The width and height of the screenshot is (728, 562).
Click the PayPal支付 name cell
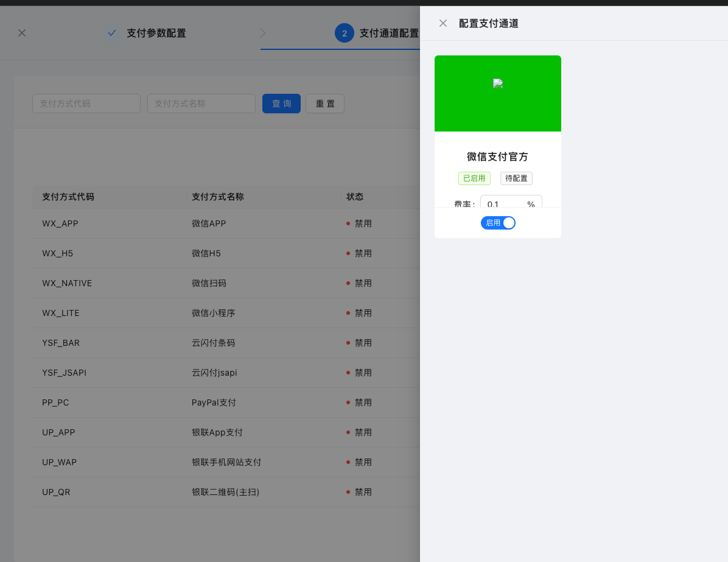tap(214, 402)
